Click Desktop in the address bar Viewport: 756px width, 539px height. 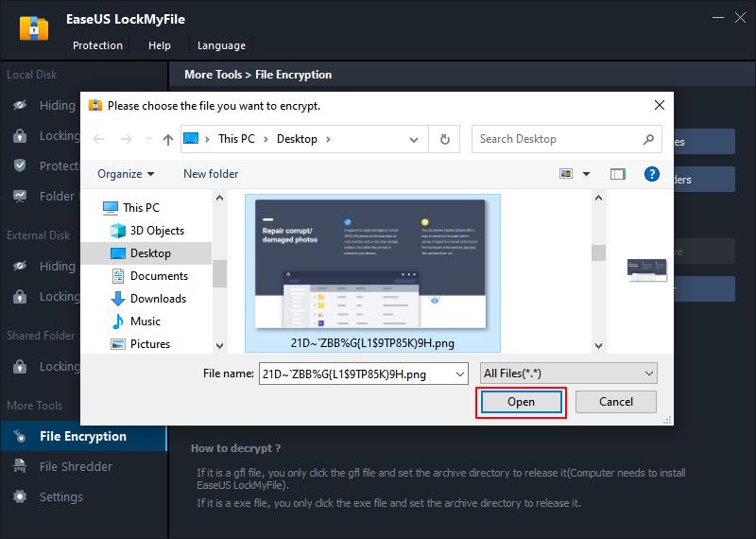click(x=297, y=139)
